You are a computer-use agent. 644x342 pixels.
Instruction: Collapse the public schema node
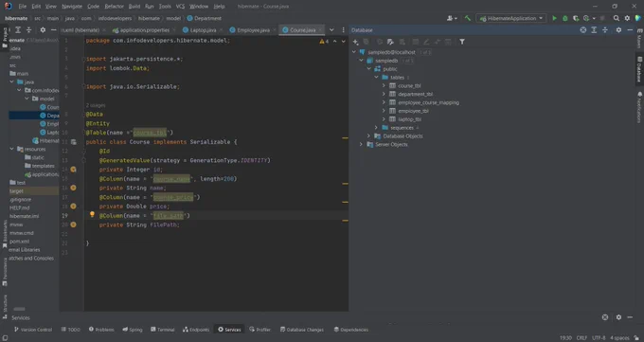[x=368, y=69]
